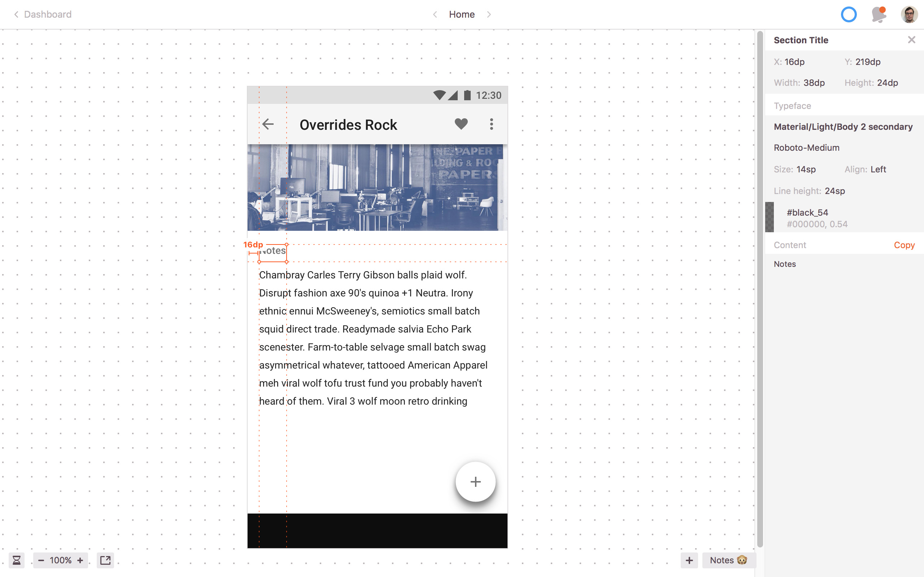Click the back arrow navigation icon
This screenshot has height=577, width=924.
coord(267,125)
